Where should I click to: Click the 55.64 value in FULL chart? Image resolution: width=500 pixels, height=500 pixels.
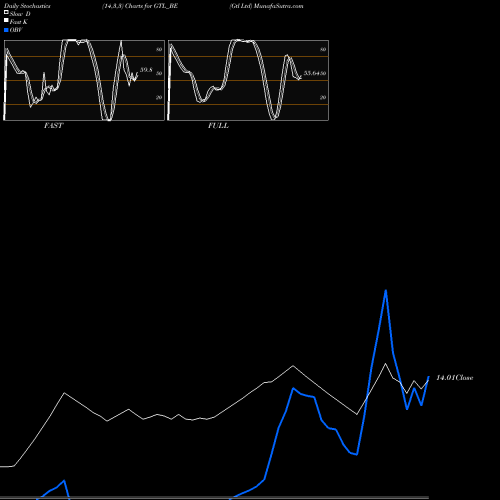(x=312, y=73)
